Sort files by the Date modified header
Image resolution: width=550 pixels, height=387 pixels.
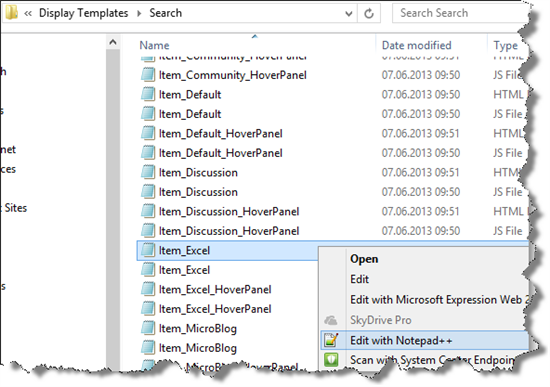[x=416, y=45]
